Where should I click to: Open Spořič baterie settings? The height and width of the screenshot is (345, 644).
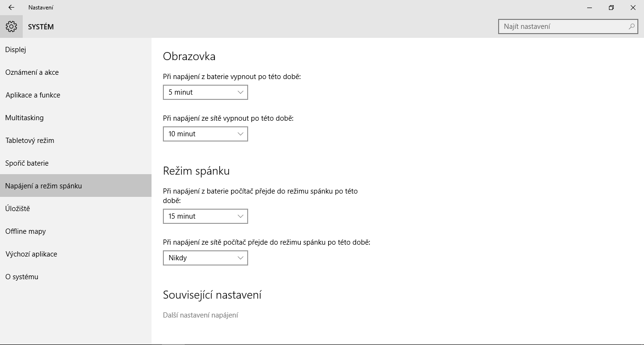[27, 163]
